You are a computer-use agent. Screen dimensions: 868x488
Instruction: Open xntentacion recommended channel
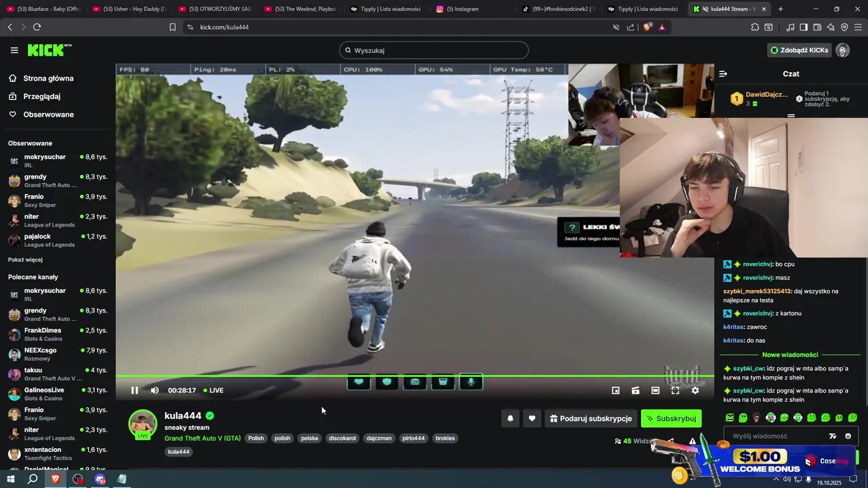coord(58,453)
